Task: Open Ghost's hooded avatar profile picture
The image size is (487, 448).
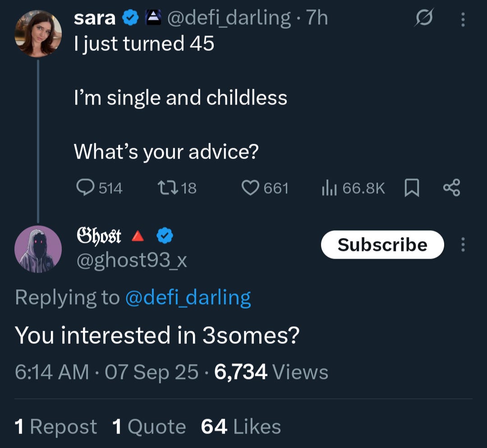Action: pos(38,249)
